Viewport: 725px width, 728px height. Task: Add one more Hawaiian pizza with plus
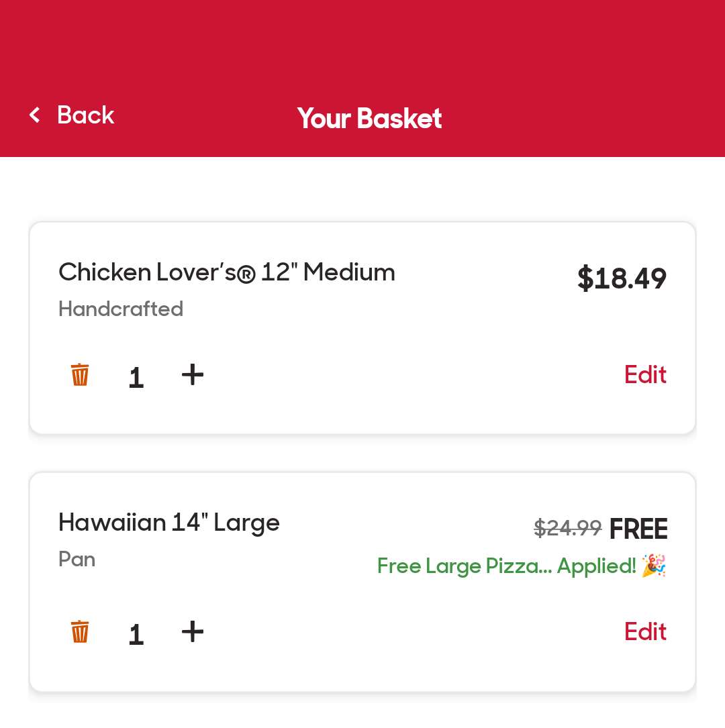point(193,631)
